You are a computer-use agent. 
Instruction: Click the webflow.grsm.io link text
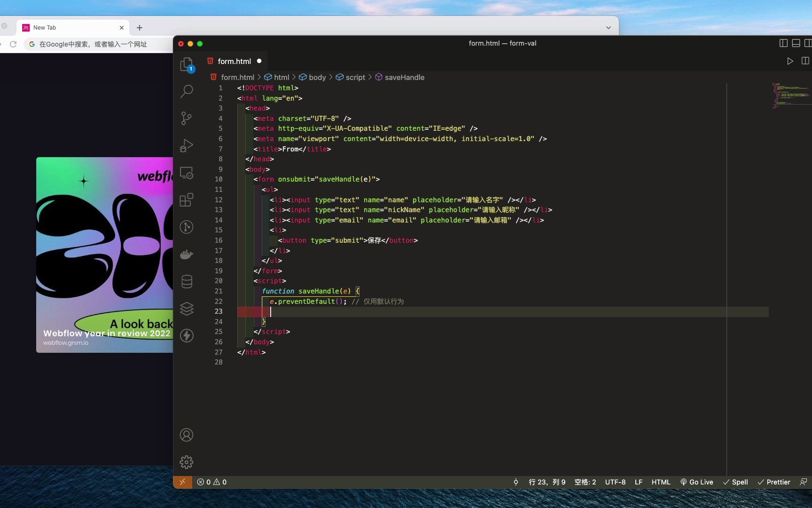point(66,343)
